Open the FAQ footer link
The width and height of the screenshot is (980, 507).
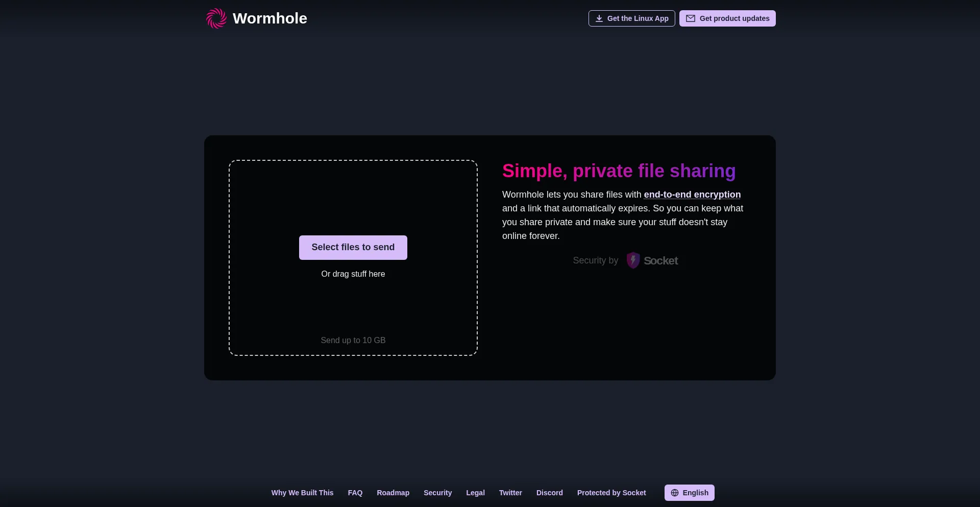pyautogui.click(x=355, y=493)
